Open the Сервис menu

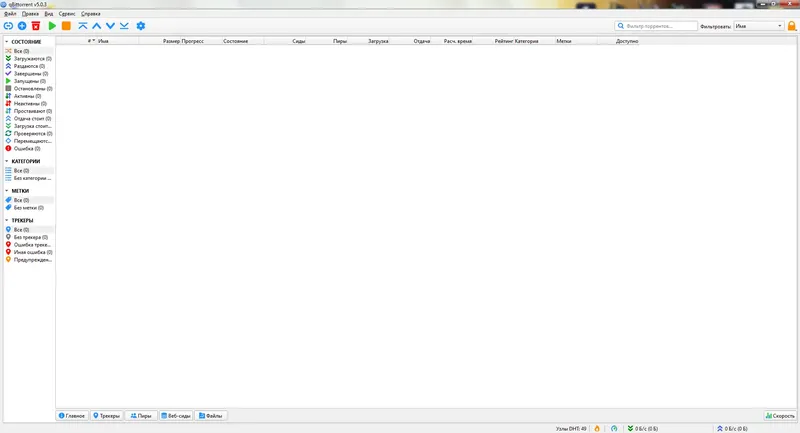[67, 14]
